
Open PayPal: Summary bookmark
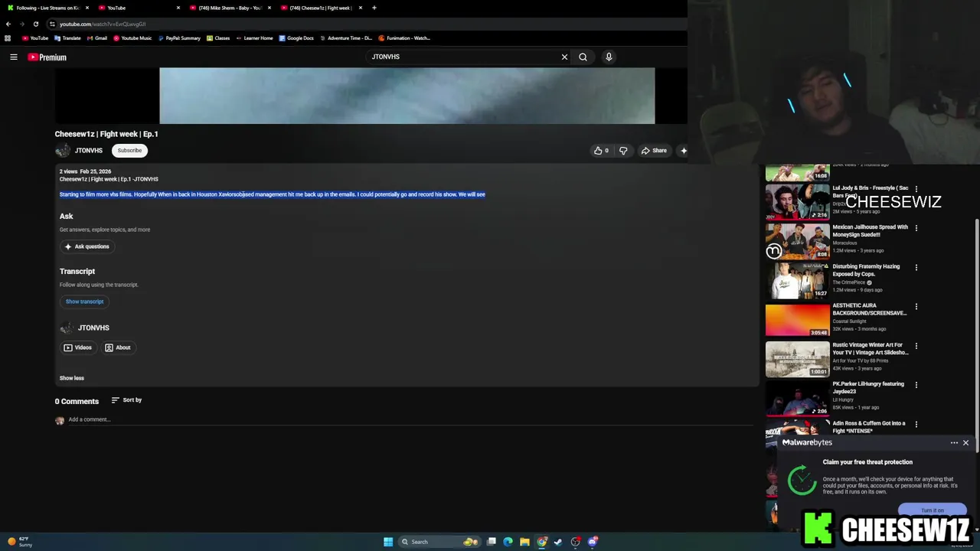click(x=179, y=38)
